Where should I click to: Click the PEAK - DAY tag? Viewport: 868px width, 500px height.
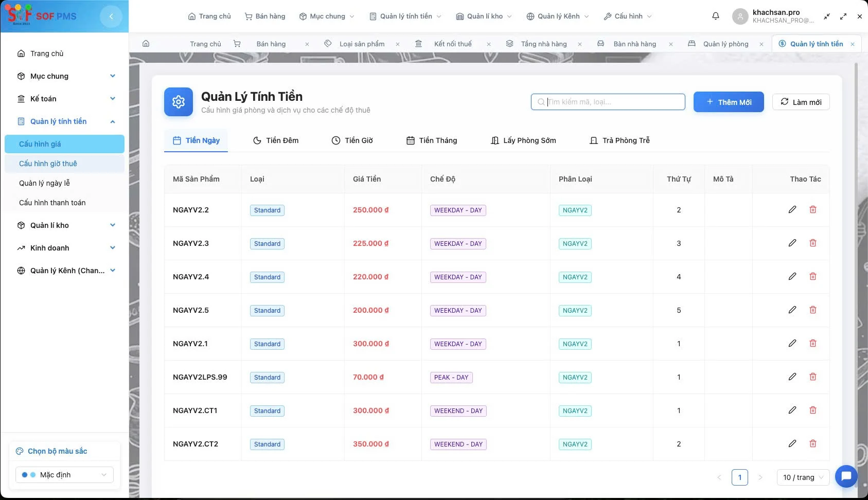point(451,377)
